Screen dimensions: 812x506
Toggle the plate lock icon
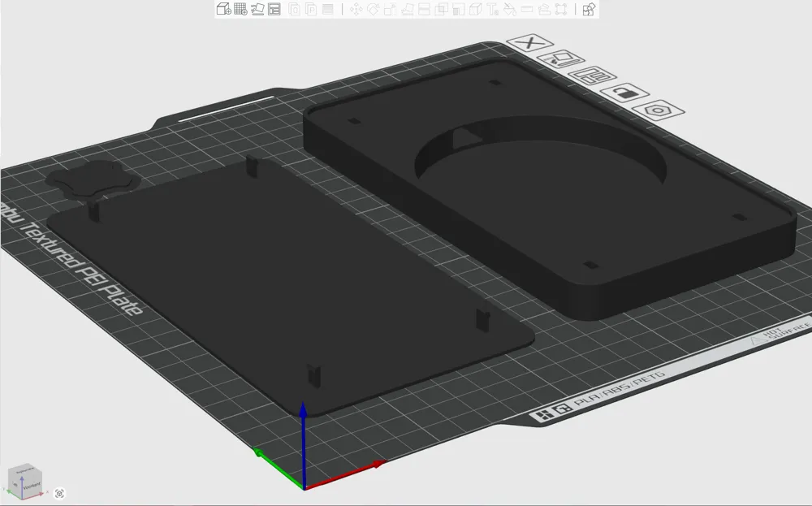point(624,93)
